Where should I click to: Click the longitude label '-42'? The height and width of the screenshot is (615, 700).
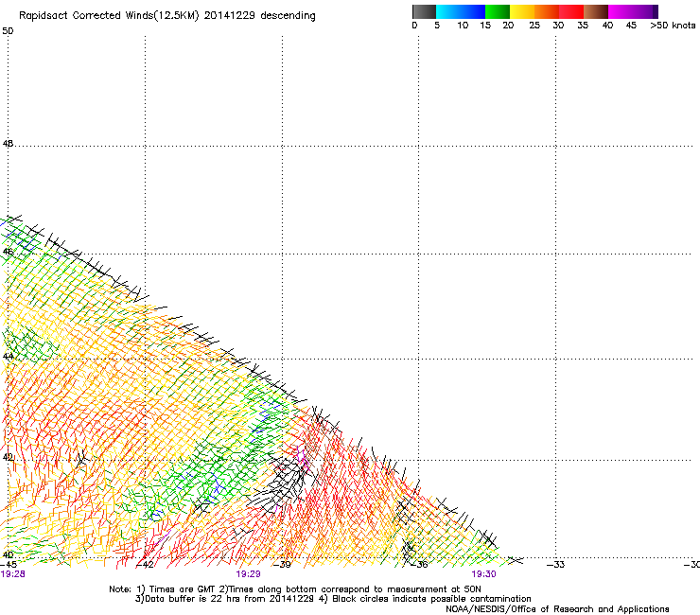pyautogui.click(x=145, y=565)
